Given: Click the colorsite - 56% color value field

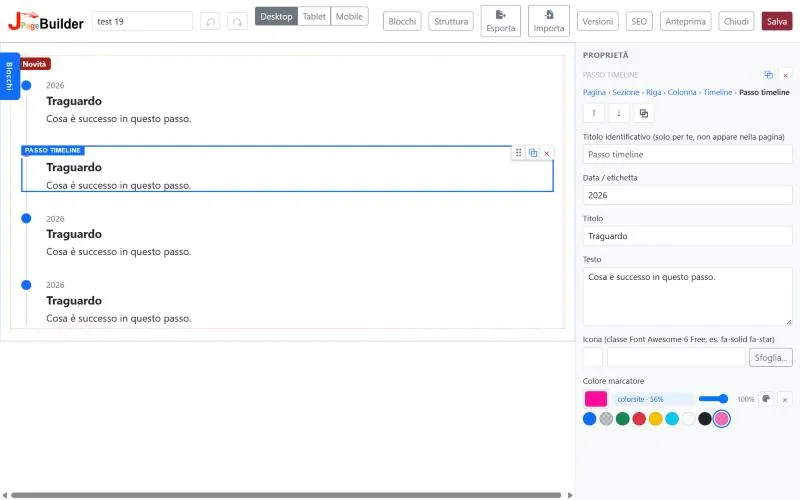Looking at the screenshot, I should pos(653,399).
